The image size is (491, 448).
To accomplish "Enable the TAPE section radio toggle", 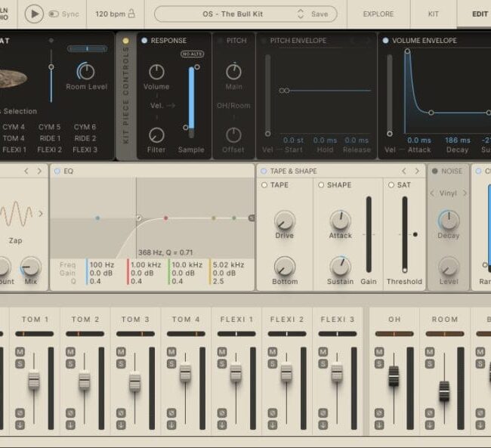I will (264, 185).
